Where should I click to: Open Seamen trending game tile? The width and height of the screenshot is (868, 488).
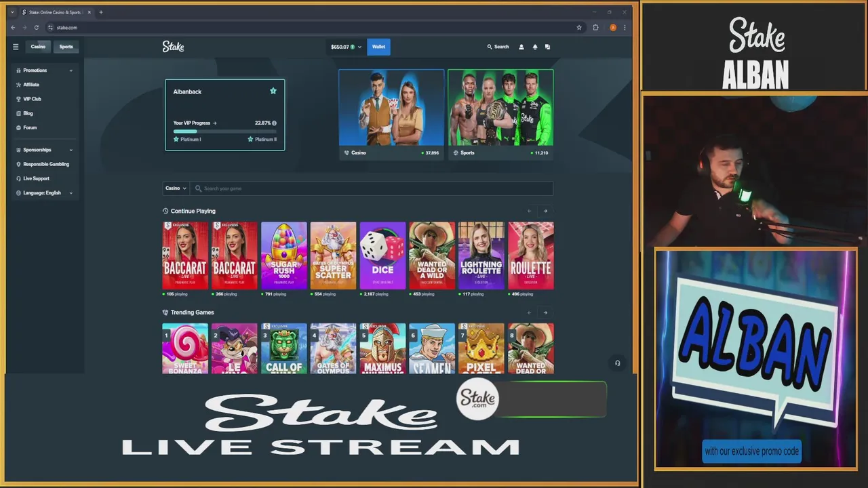tap(432, 348)
